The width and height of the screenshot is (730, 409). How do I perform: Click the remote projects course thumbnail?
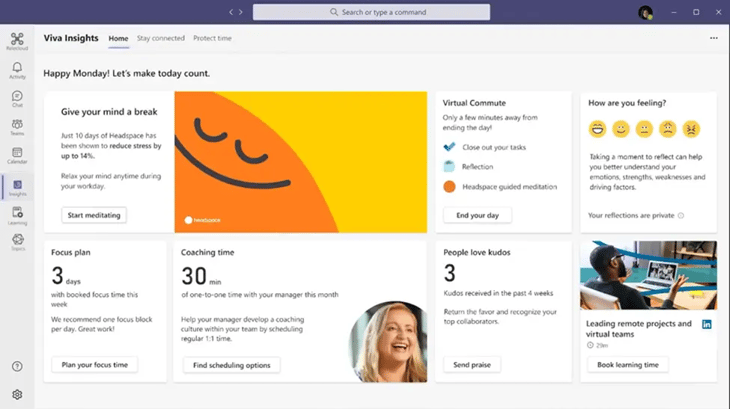pyautogui.click(x=648, y=275)
